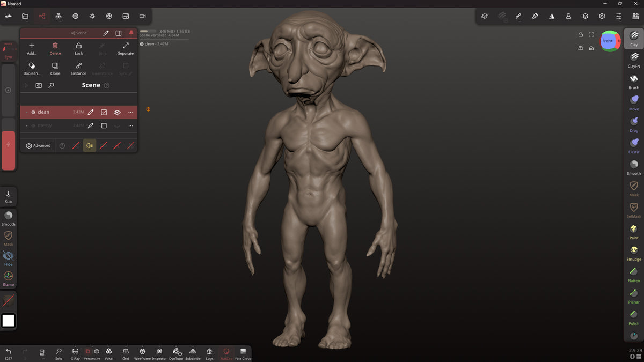
Task: Open the Add... object menu
Action: pos(32,48)
